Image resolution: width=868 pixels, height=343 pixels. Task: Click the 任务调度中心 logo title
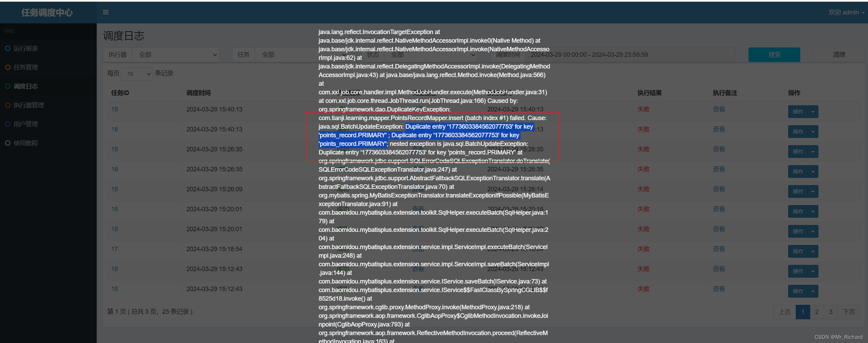(47, 13)
